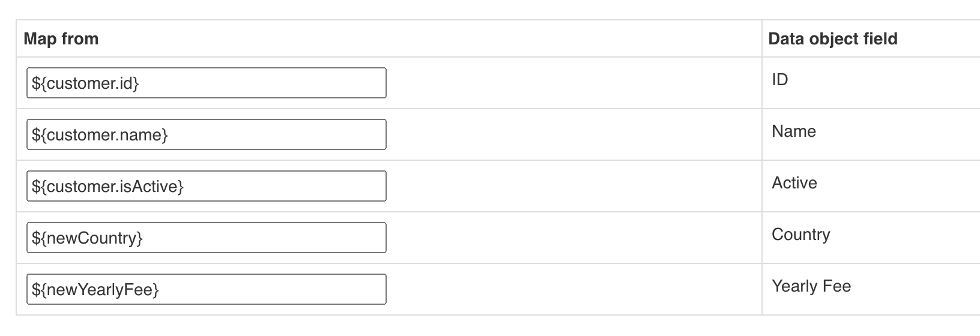This screenshot has width=980, height=336.
Task: Click empty cell area right of ${customer.name} input
Action: pos(570,134)
